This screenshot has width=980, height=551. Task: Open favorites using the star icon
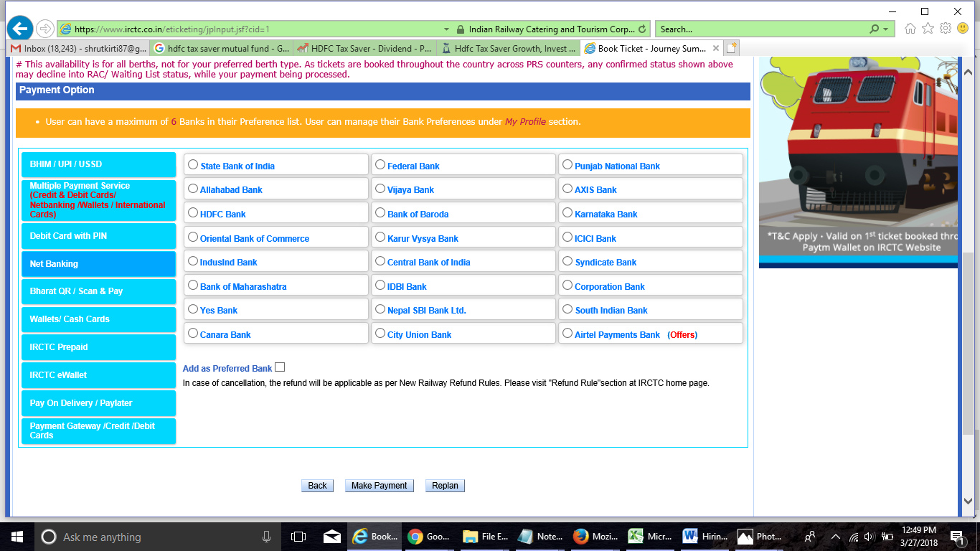pyautogui.click(x=928, y=29)
